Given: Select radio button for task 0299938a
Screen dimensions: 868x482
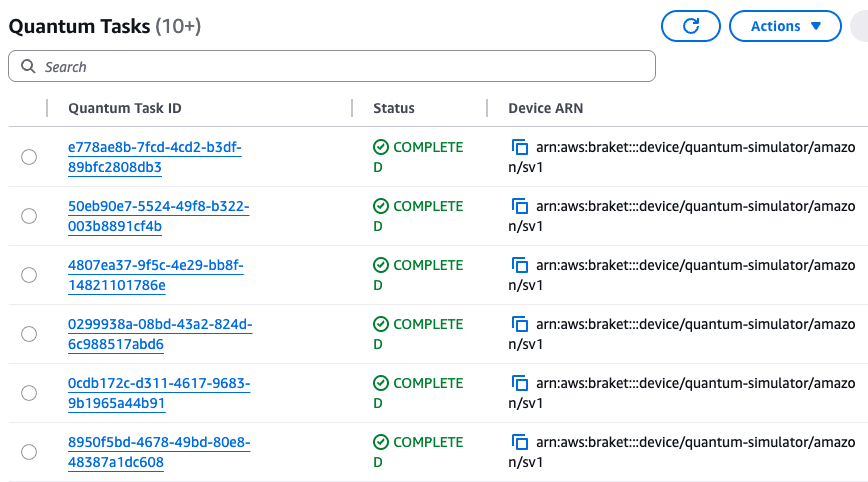Looking at the screenshot, I should pyautogui.click(x=29, y=334).
